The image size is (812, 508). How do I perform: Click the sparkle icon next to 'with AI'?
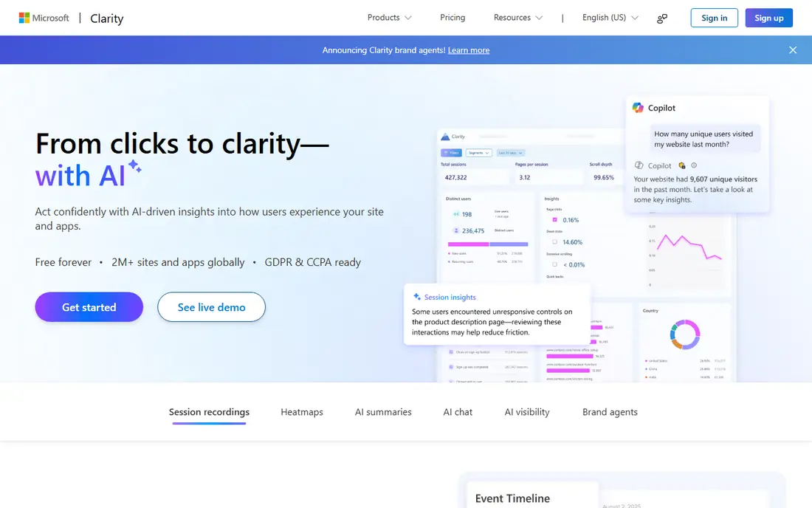[x=134, y=166]
